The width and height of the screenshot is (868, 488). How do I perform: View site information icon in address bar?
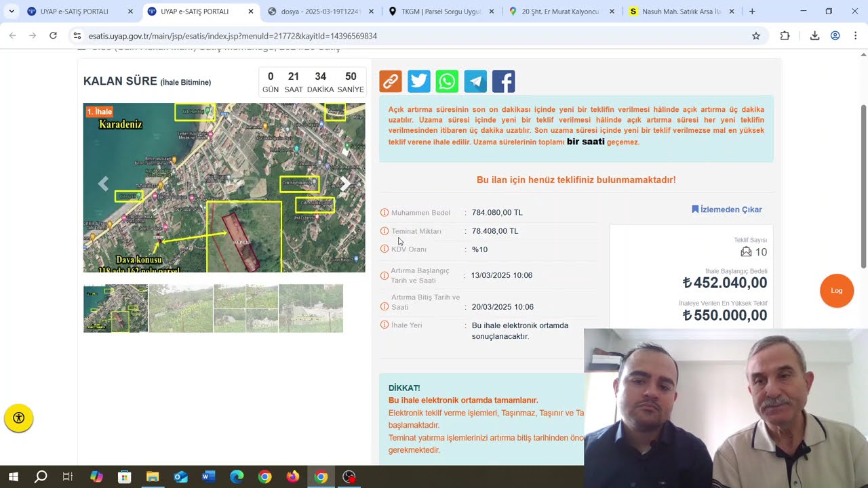pyautogui.click(x=77, y=36)
